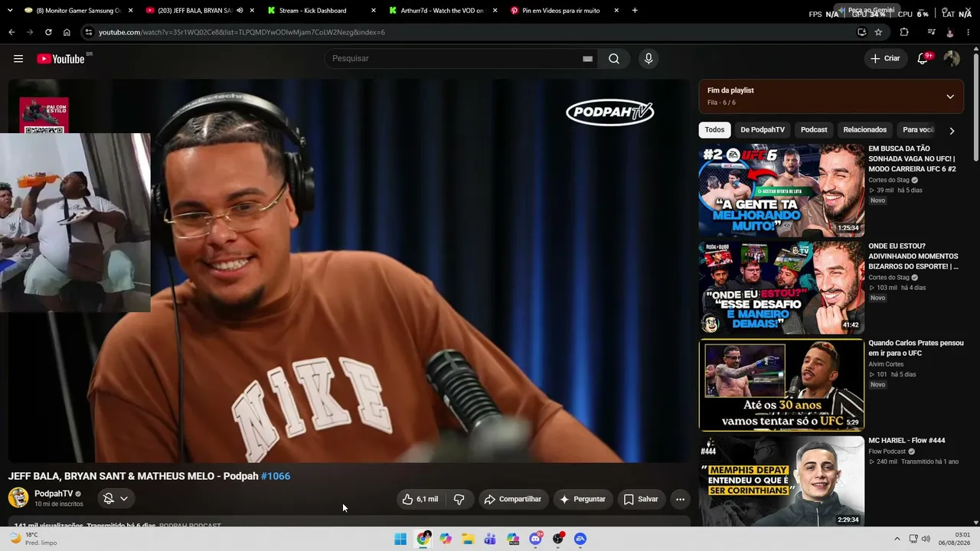The image size is (980, 551).
Task: Select the Todos filter chip
Action: (x=714, y=130)
